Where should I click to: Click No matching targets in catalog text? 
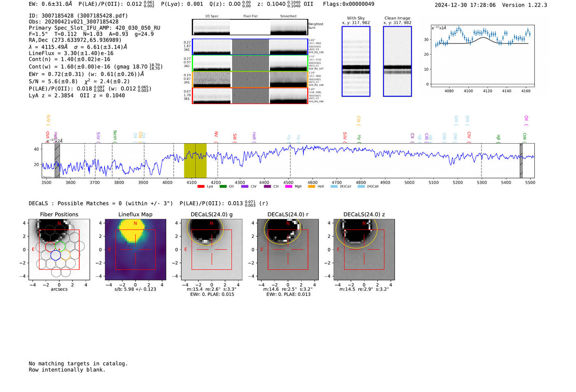click(78, 364)
